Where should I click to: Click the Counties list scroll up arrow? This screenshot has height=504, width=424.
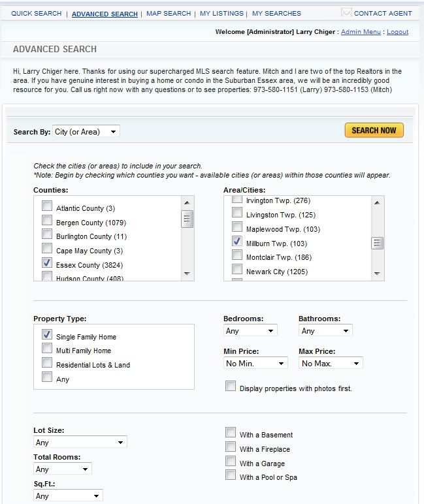point(187,202)
